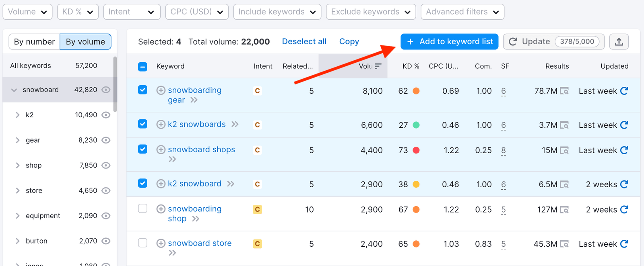Viewport: 644px width, 266px height.
Task: Open the snowboard store keyword link
Action: tap(200, 243)
